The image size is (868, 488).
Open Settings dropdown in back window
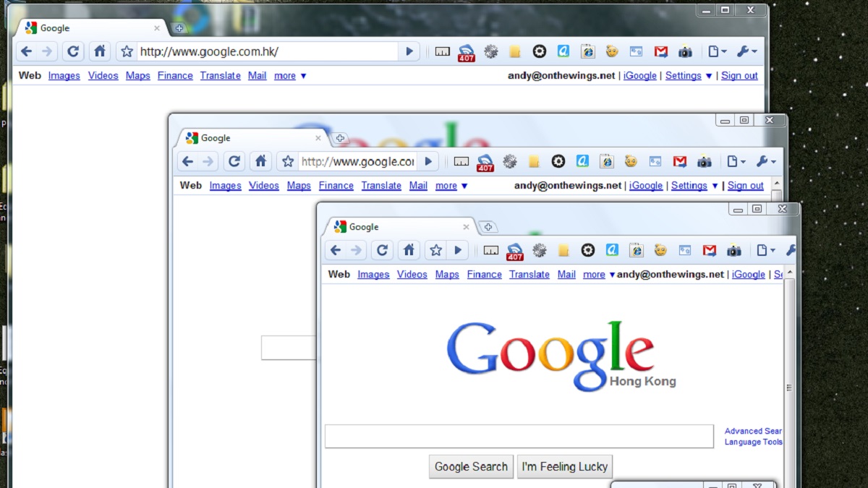[x=689, y=76]
